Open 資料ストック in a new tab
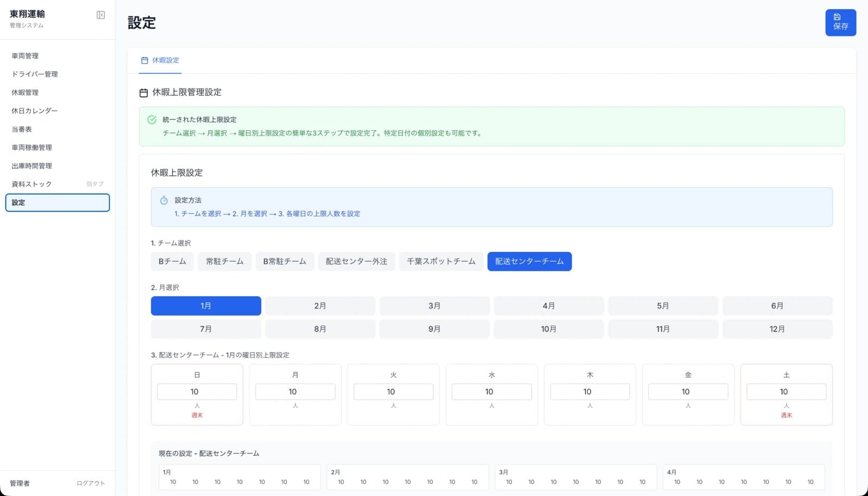The image size is (868, 496). tap(58, 184)
